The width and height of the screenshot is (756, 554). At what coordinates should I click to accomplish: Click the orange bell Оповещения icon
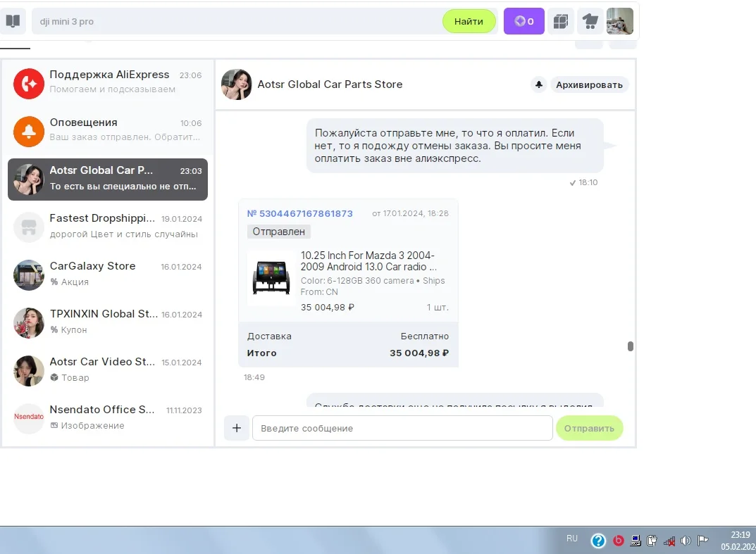point(29,131)
